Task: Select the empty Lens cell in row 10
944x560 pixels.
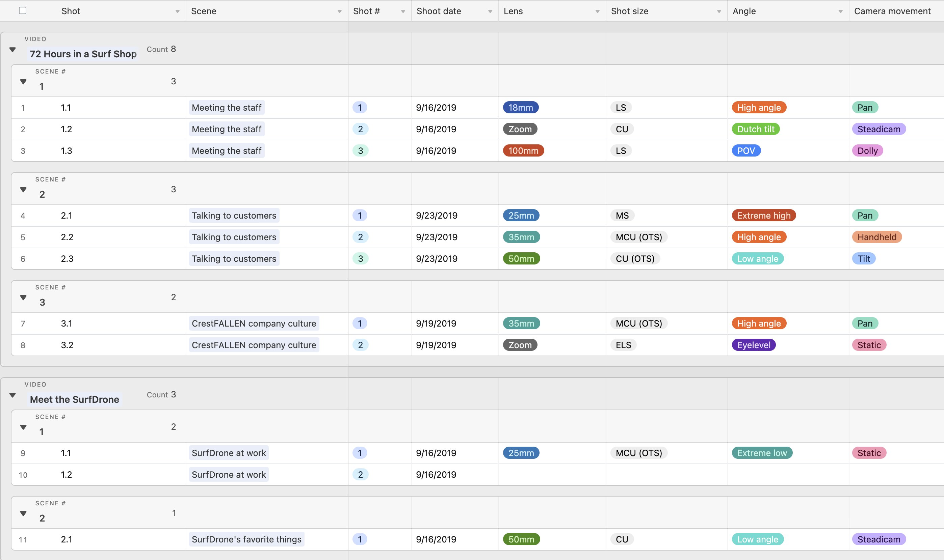Action: [x=552, y=474]
